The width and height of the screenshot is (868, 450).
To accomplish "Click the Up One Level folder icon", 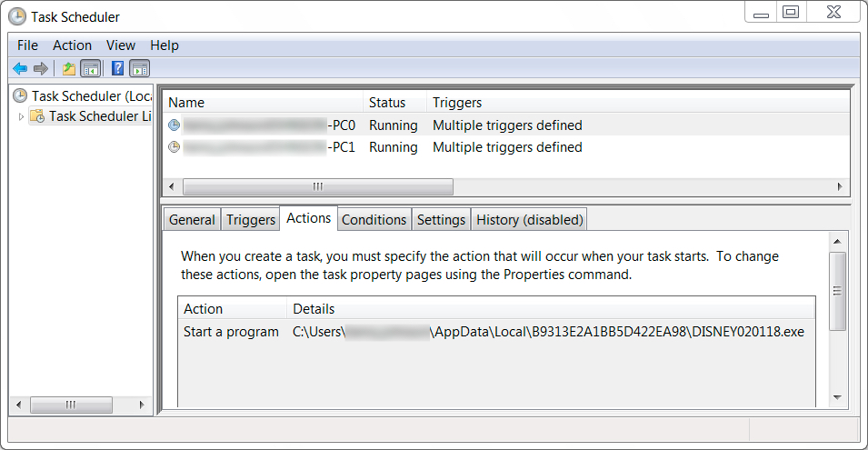I will (69, 68).
